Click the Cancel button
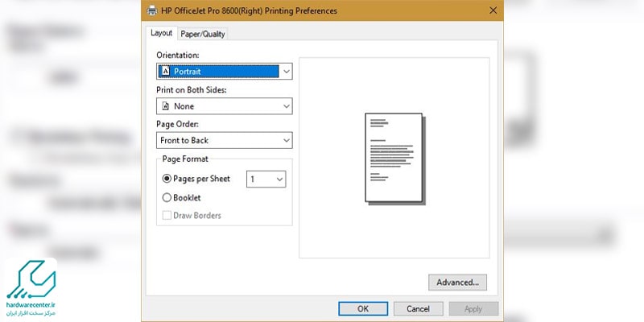644x322 pixels. pos(418,309)
